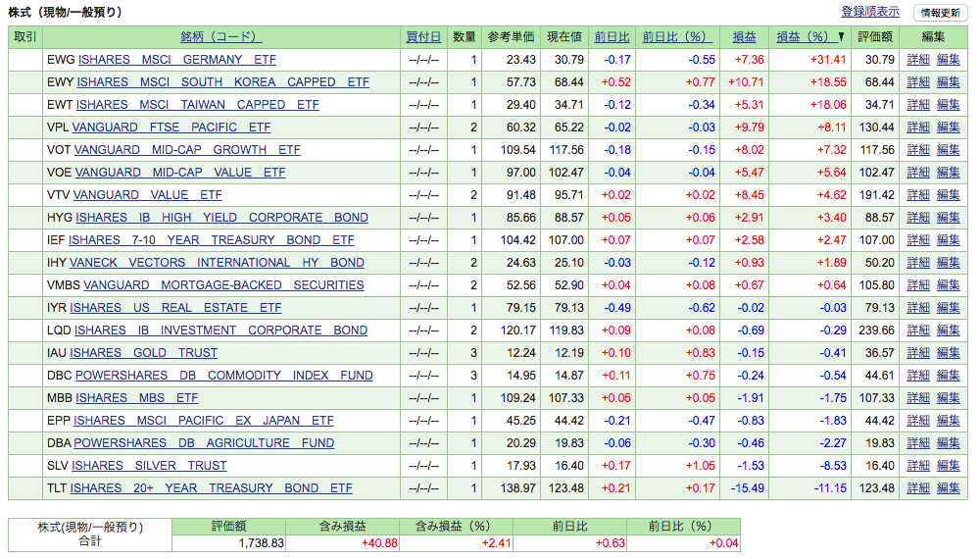Open VANGUARD FTSE PACIFIC ETF link

(171, 127)
